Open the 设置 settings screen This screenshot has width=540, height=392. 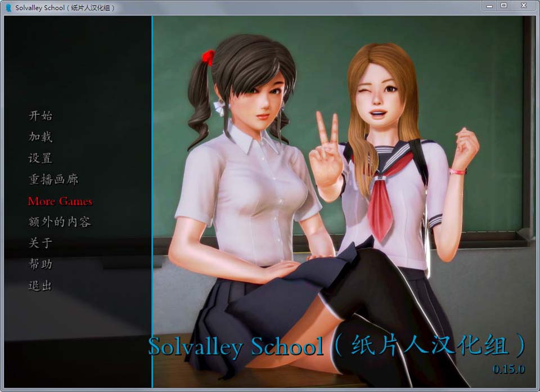coord(40,158)
